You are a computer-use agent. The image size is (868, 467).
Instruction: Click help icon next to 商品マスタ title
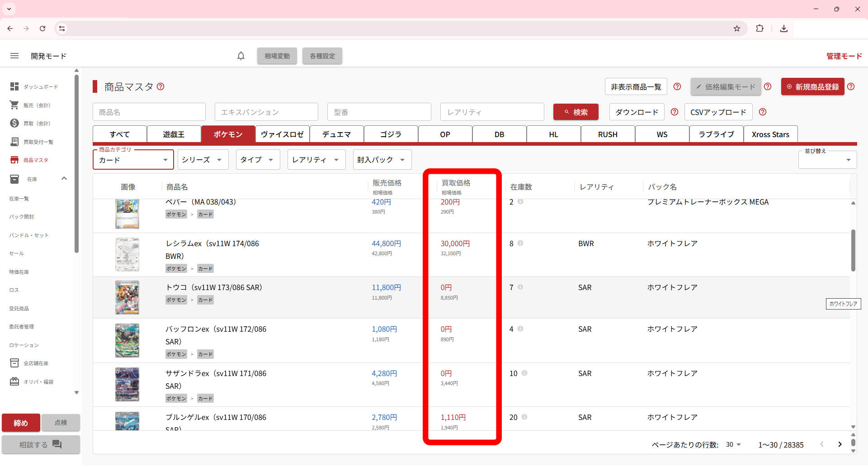point(160,86)
